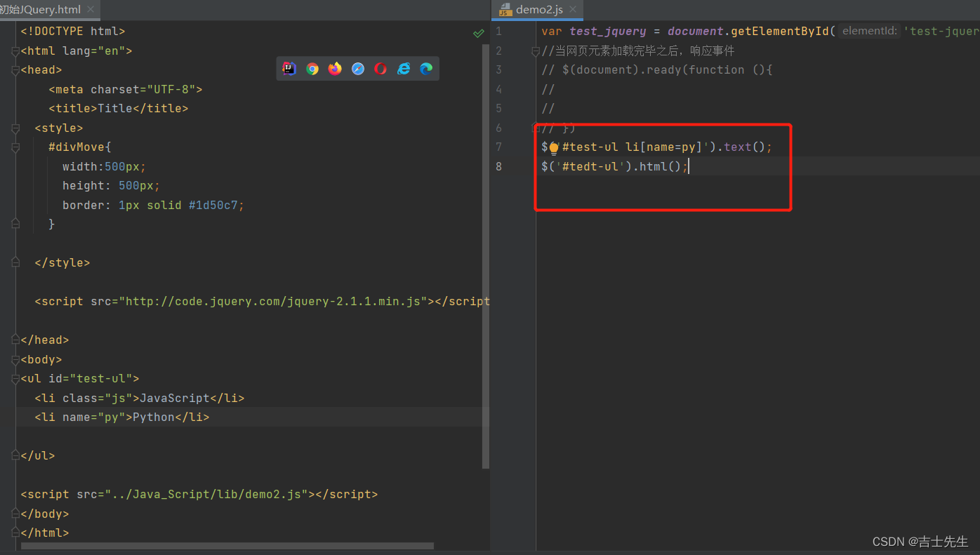Collapse fold at </ul> line
This screenshot has width=980, height=555.
tap(15, 455)
